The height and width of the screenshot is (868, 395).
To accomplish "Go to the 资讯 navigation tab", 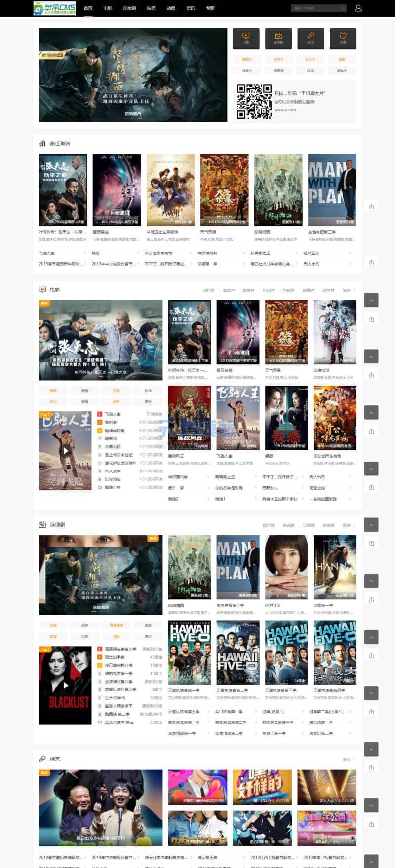I will pyautogui.click(x=191, y=8).
